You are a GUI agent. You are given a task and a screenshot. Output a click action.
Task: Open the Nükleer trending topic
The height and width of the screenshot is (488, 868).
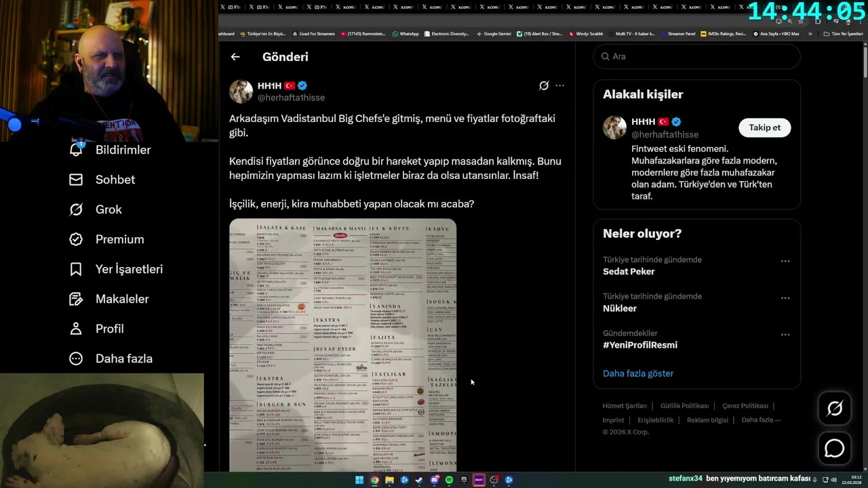[x=620, y=308]
